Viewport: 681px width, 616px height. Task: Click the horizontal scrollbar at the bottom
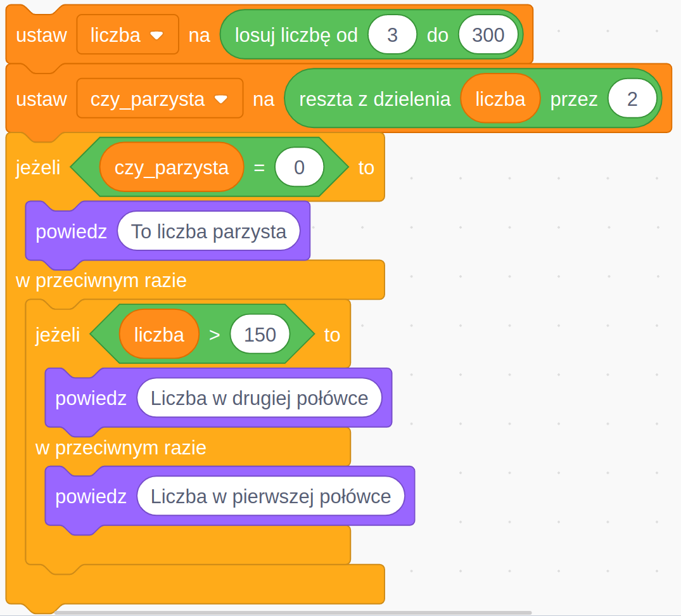click(x=293, y=612)
